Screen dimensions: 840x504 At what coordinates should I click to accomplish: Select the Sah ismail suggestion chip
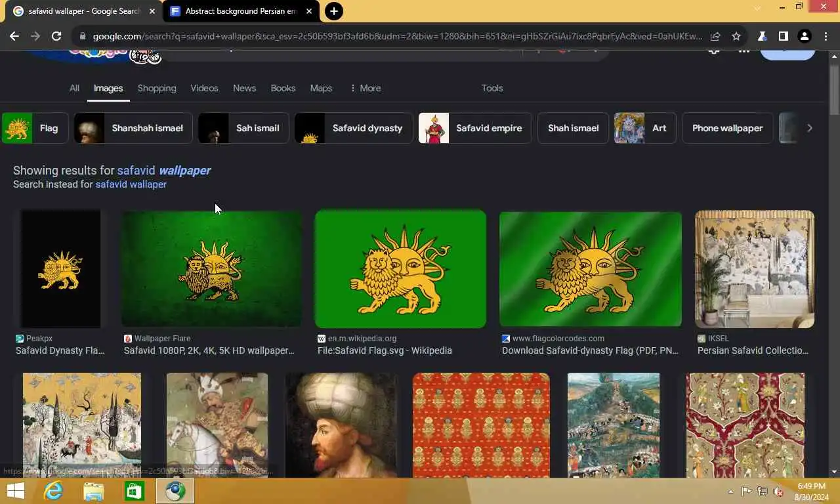[x=243, y=128]
